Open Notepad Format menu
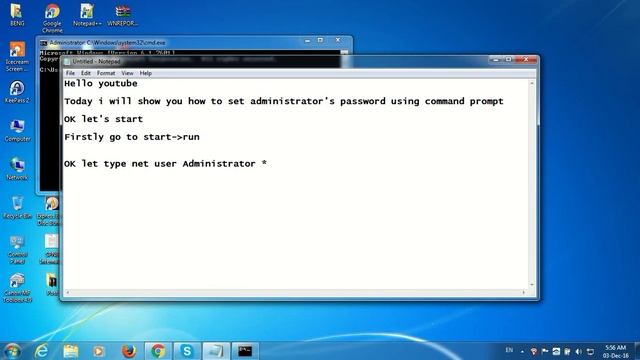The image size is (640, 360). tap(106, 73)
